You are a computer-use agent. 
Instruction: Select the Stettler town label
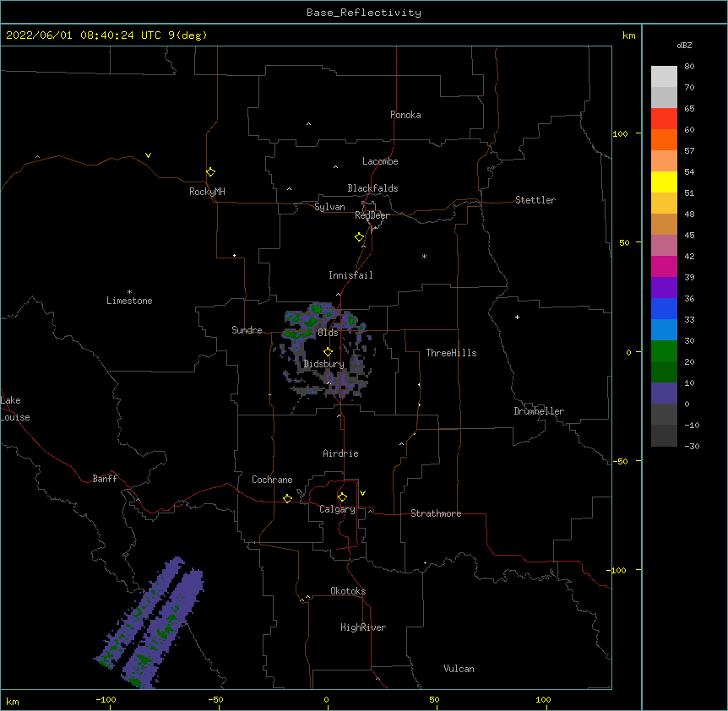click(535, 200)
